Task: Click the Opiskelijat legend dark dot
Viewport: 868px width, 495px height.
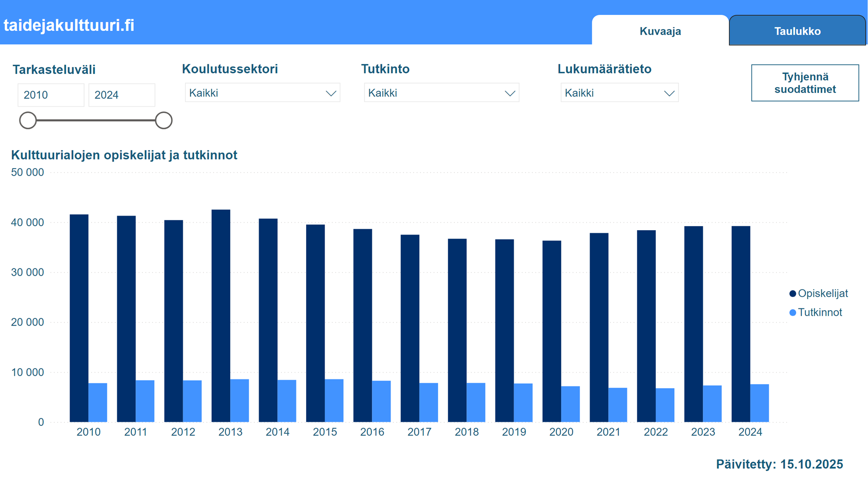Action: click(793, 293)
